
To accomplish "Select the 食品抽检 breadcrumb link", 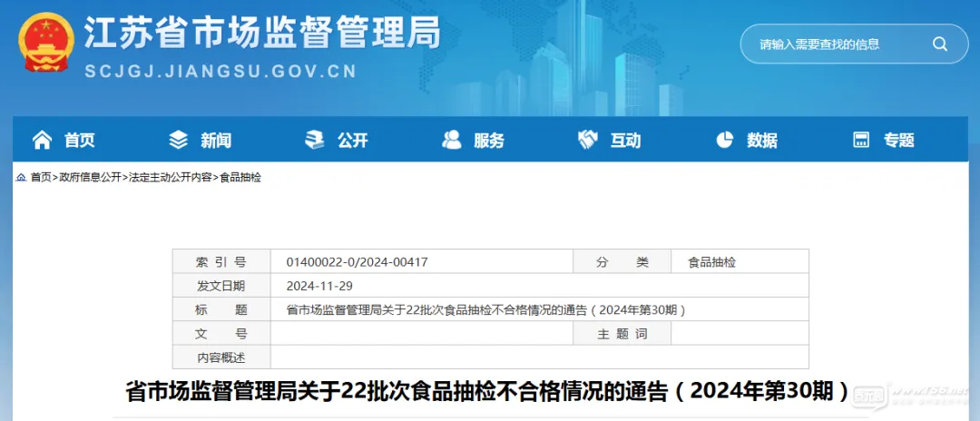I will [240, 178].
